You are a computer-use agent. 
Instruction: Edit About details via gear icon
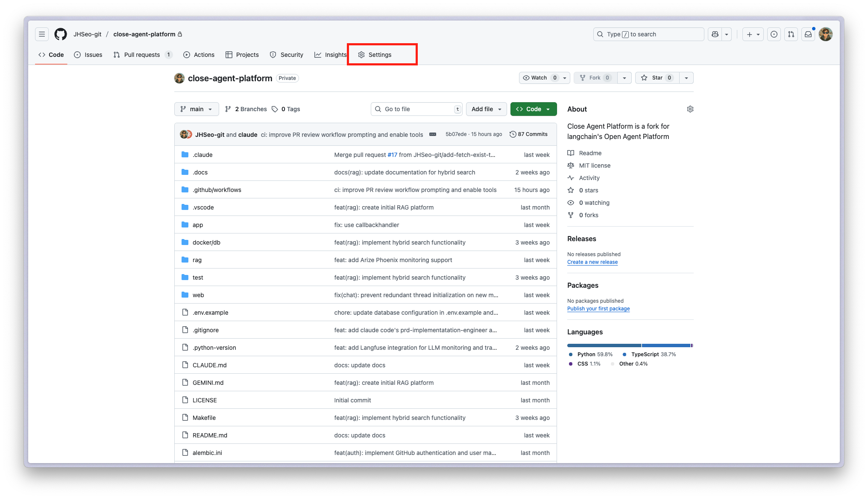coord(690,109)
